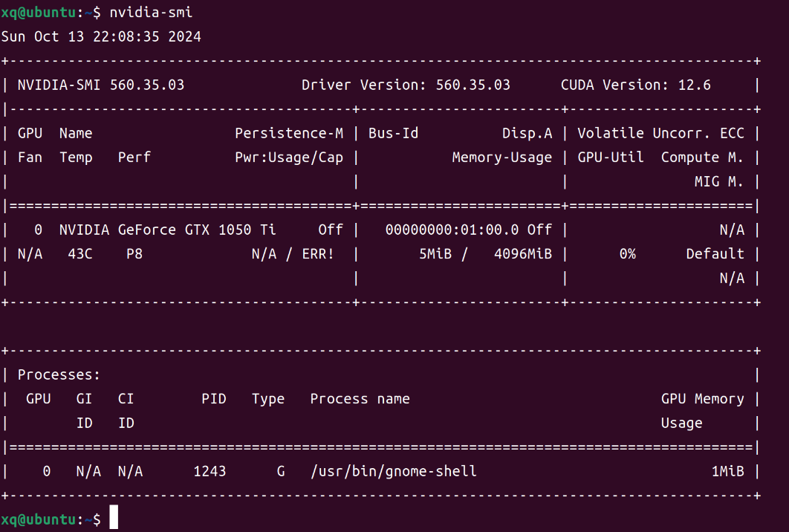Select the '0%' GPU utilization value
This screenshot has width=789, height=532.
pos(628,253)
